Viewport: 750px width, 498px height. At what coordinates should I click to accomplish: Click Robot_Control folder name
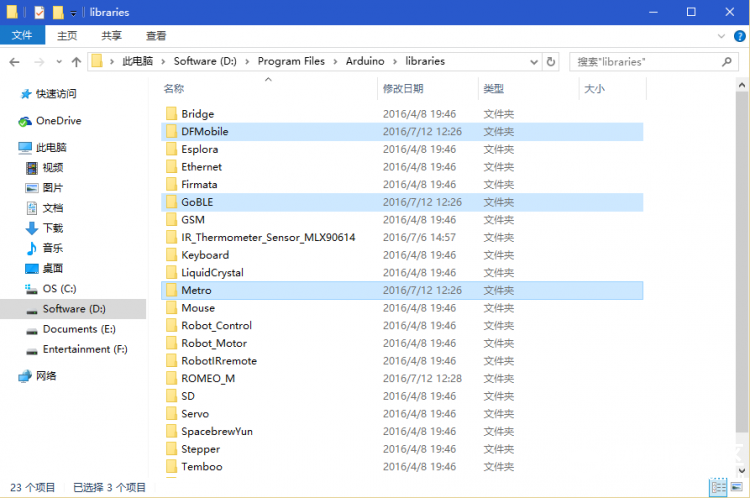point(216,326)
